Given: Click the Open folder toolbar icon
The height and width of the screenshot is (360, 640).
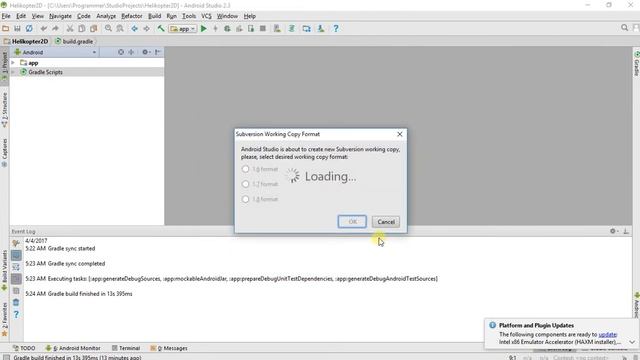Looking at the screenshot, I should (x=6, y=29).
